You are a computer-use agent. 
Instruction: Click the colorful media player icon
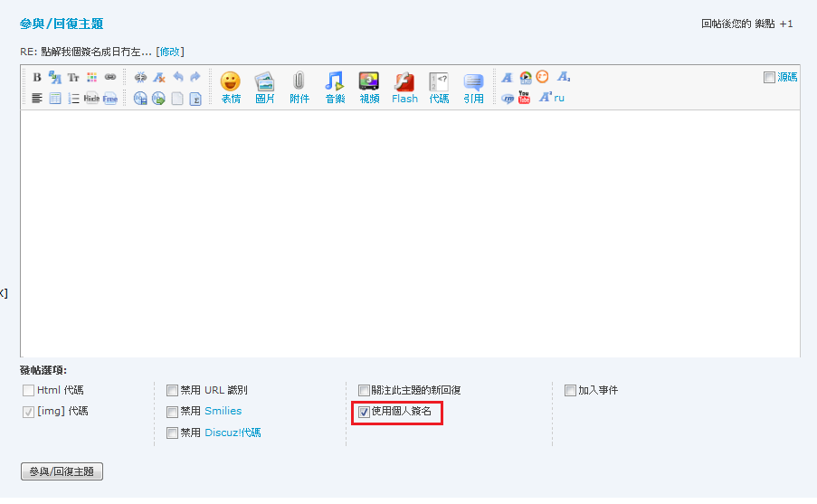[526, 78]
